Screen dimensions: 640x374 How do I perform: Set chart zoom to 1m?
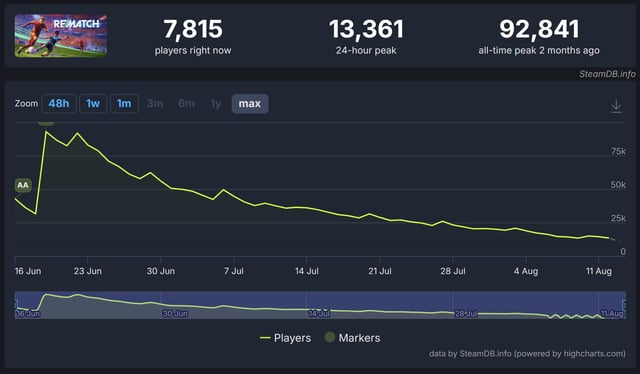pos(124,104)
